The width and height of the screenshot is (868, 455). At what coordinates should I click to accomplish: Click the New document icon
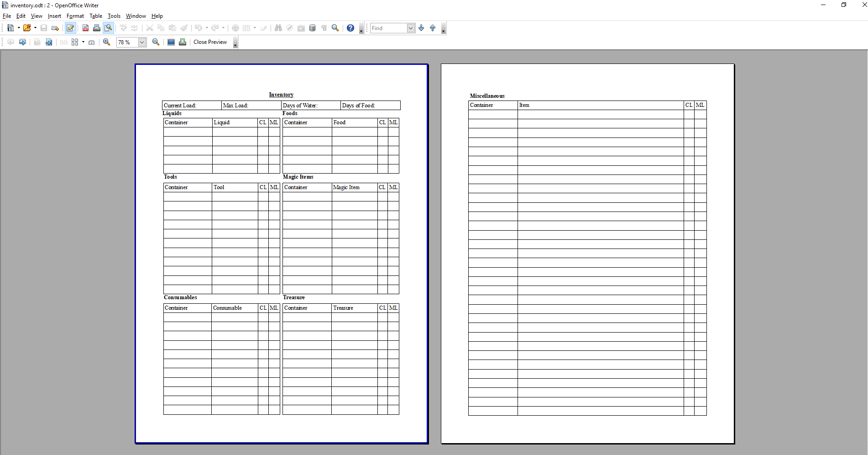[10, 28]
